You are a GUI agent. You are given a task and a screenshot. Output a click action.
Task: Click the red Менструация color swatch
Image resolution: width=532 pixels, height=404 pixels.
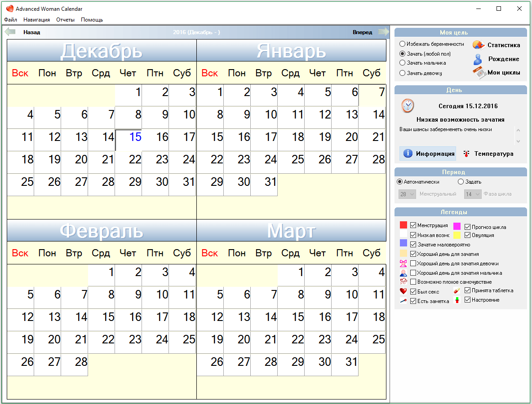pos(403,225)
